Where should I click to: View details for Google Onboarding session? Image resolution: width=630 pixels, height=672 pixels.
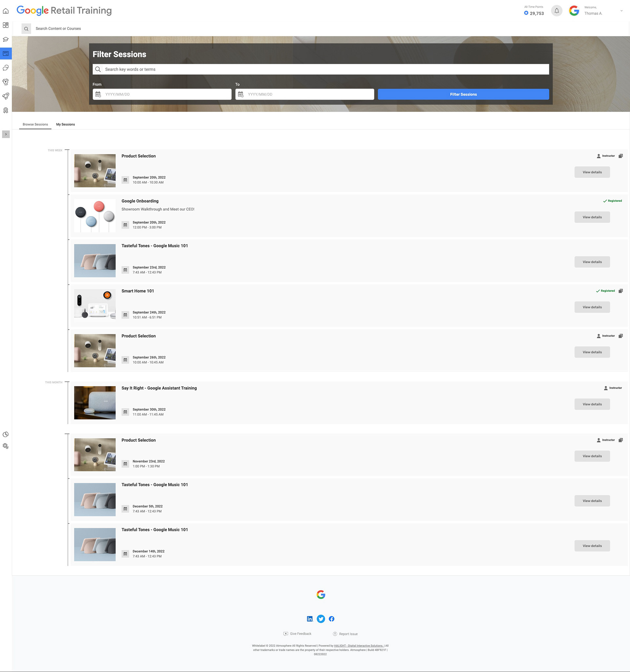coord(592,217)
